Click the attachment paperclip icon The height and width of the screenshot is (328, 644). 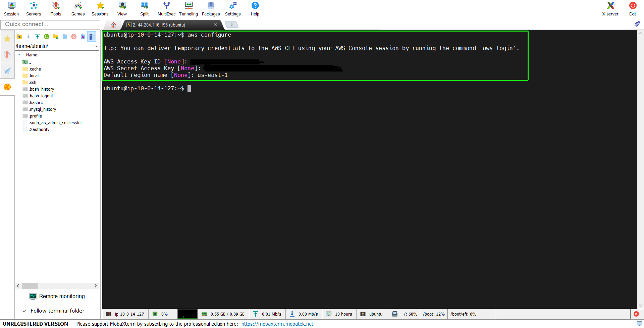(x=637, y=24)
